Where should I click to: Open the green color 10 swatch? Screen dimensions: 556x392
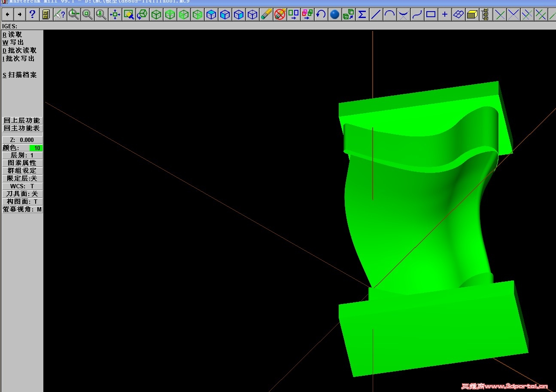coord(36,148)
